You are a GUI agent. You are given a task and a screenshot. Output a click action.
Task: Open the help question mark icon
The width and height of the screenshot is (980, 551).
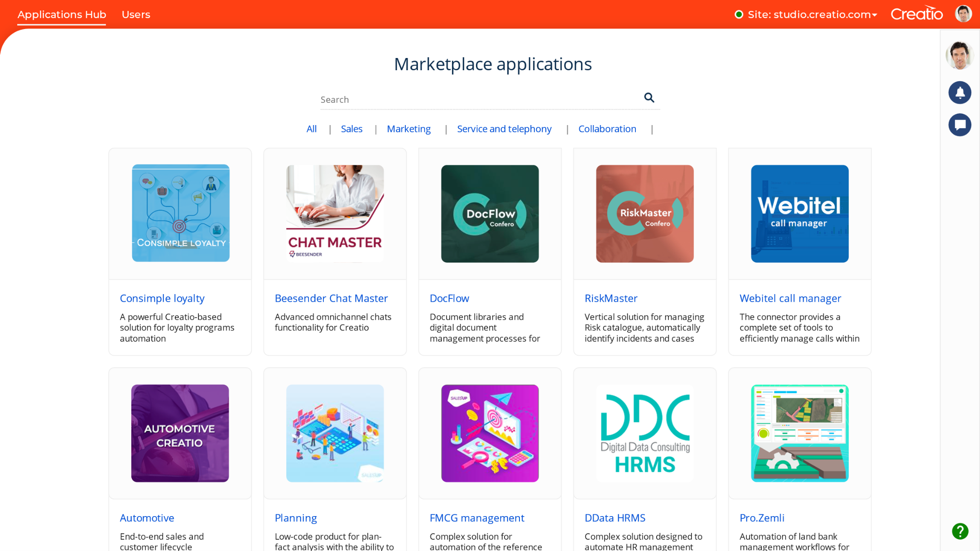pyautogui.click(x=960, y=532)
